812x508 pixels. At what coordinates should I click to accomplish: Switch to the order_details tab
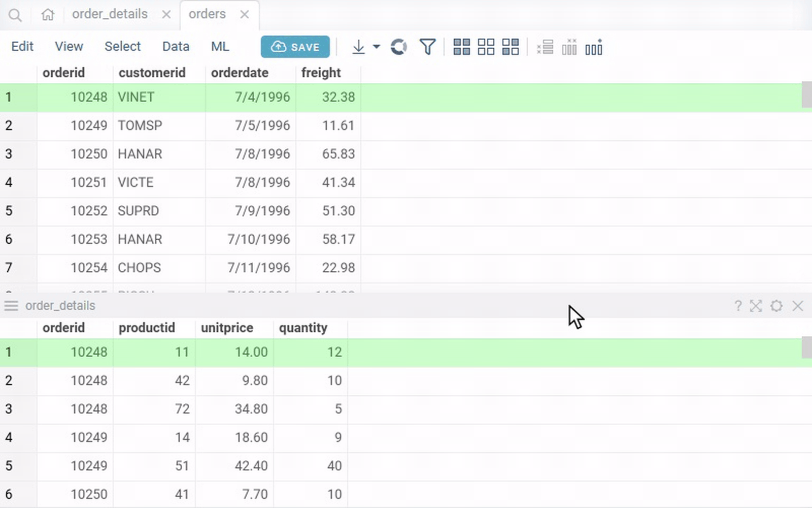pos(110,14)
